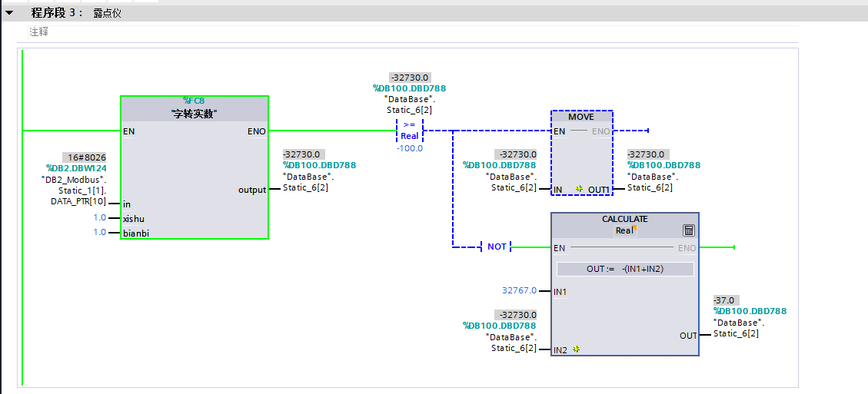Select the NOT contact

(x=497, y=247)
